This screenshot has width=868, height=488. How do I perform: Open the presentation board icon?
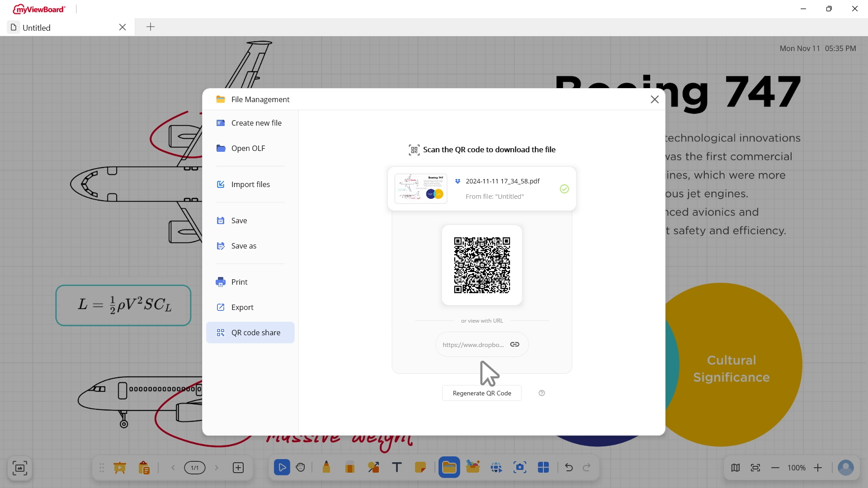coord(120,468)
